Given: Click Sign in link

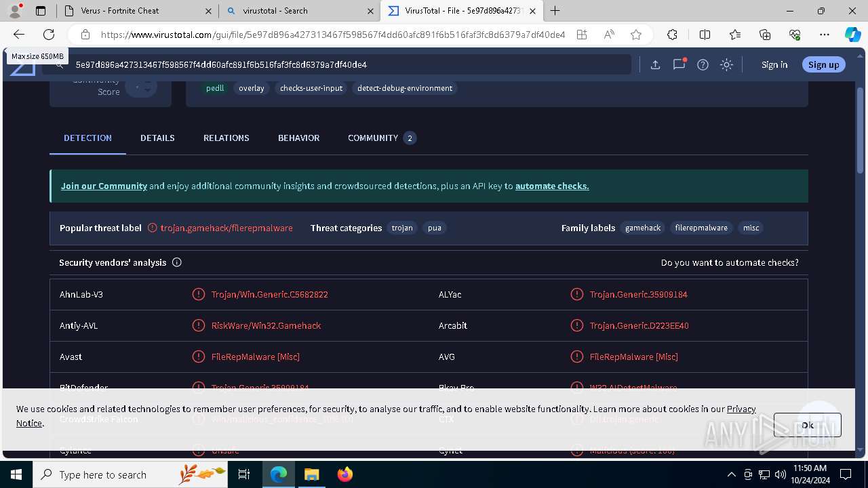Looking at the screenshot, I should 774,64.
